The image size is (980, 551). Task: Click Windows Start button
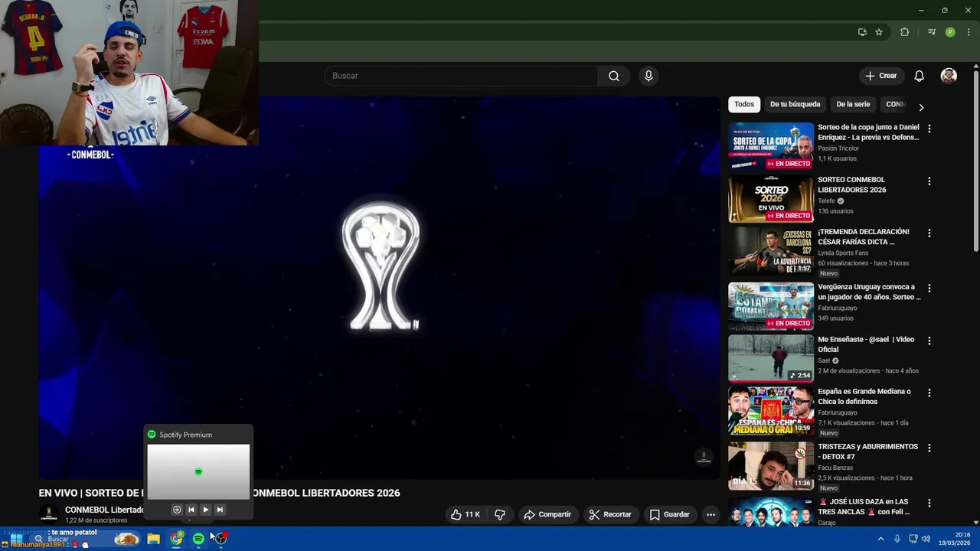tap(16, 539)
